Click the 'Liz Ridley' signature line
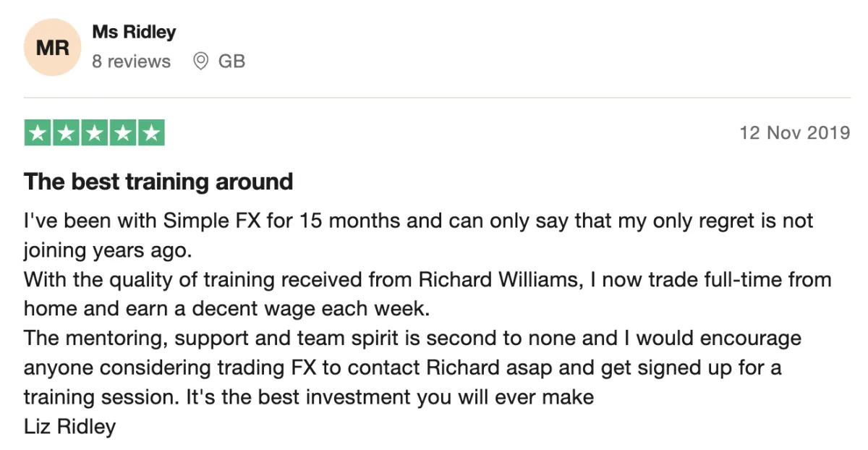The image size is (868, 450). pyautogui.click(x=69, y=426)
